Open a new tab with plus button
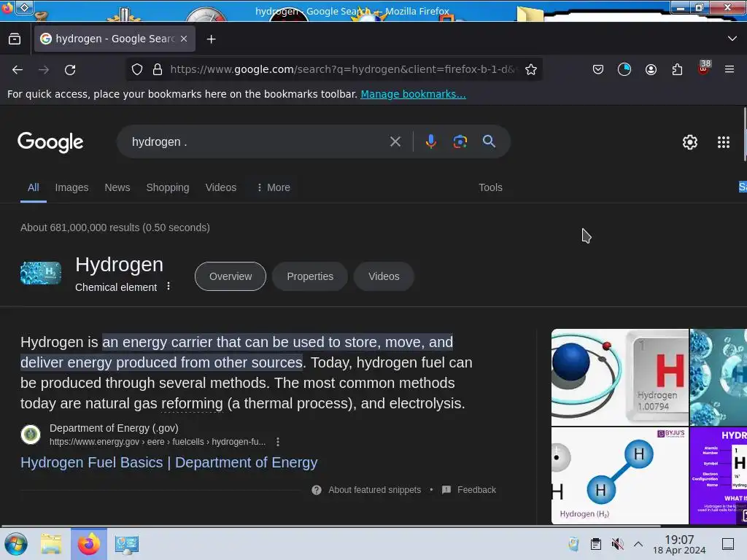 211,39
